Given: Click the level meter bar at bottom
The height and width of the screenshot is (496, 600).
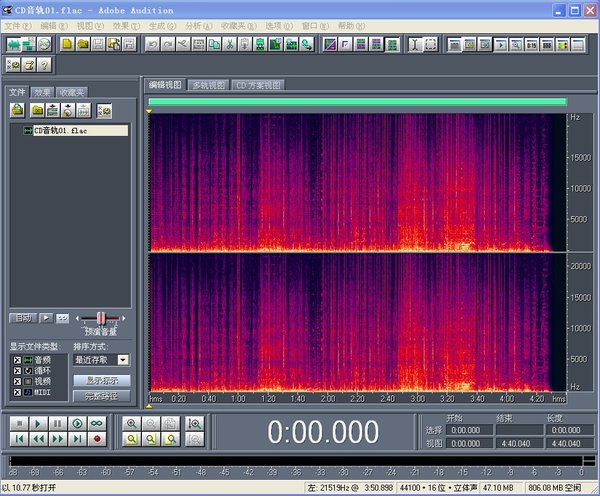Looking at the screenshot, I should [x=296, y=461].
